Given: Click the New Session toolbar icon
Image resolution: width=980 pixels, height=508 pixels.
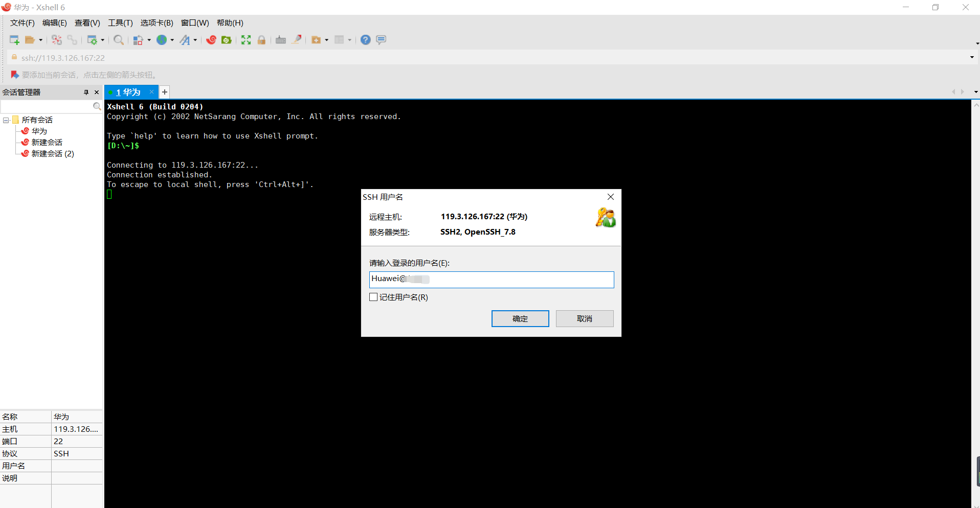Looking at the screenshot, I should pos(14,40).
